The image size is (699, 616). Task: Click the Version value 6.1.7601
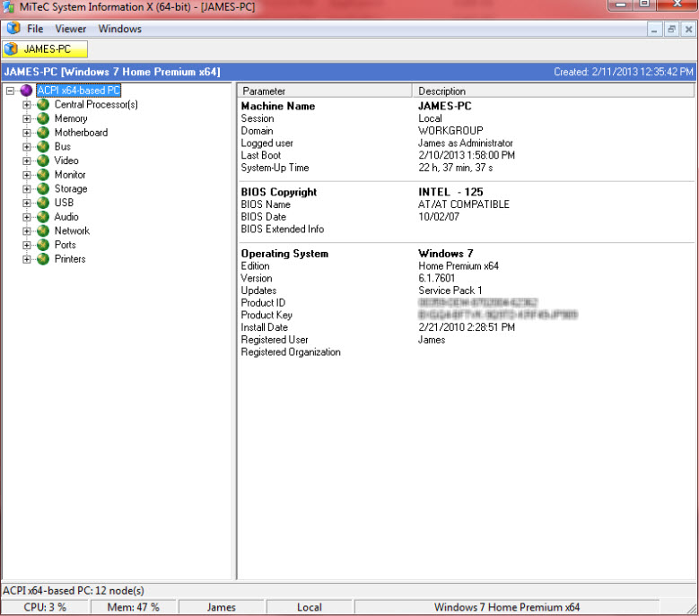pyautogui.click(x=436, y=278)
